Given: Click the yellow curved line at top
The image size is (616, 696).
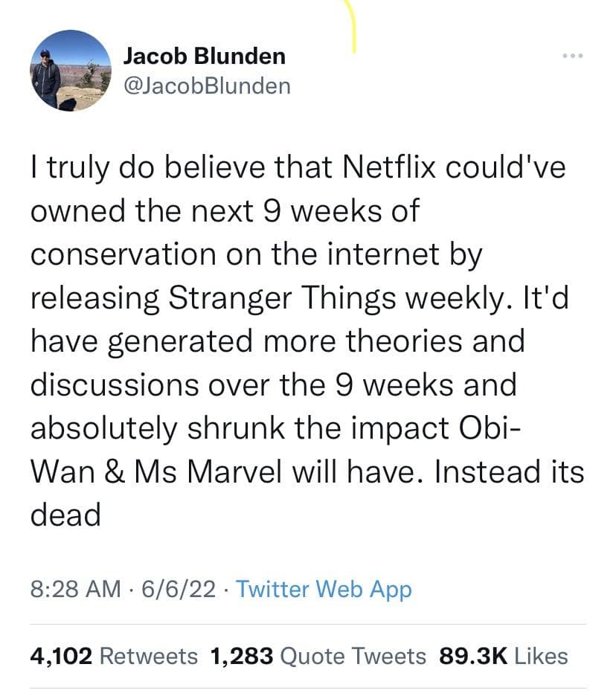Looking at the screenshot, I should (x=353, y=26).
